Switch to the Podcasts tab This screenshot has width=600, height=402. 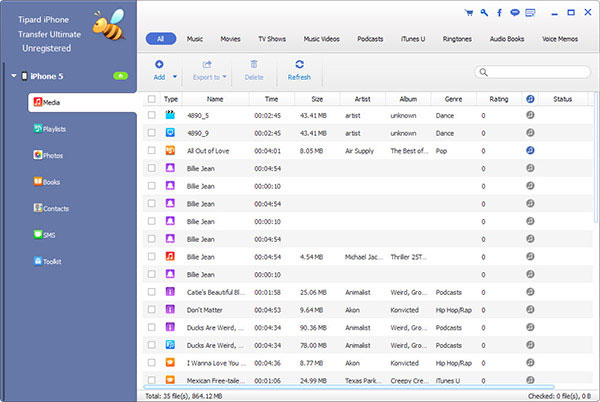(x=370, y=39)
